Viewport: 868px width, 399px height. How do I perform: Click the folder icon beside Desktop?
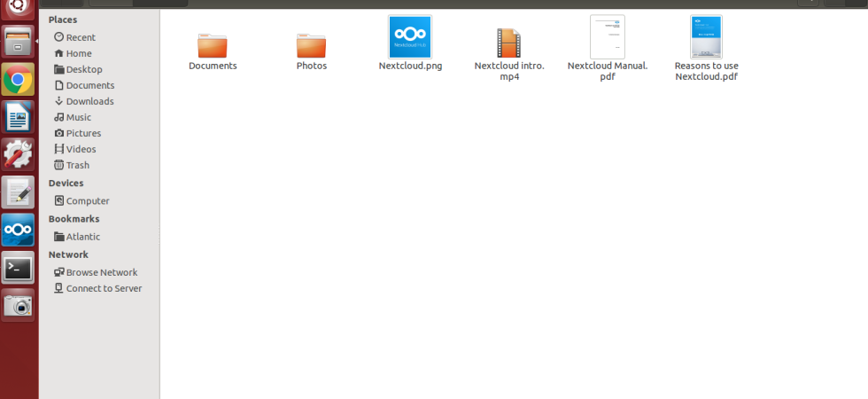(59, 69)
